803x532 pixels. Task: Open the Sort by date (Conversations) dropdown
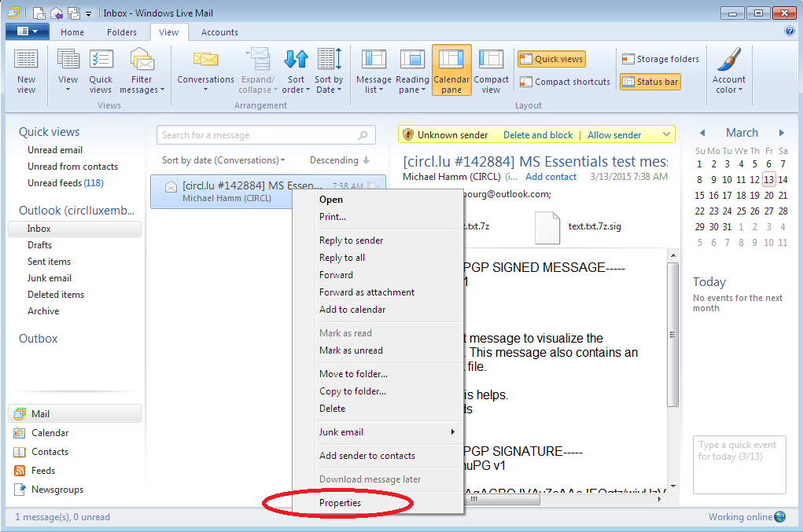pos(223,160)
